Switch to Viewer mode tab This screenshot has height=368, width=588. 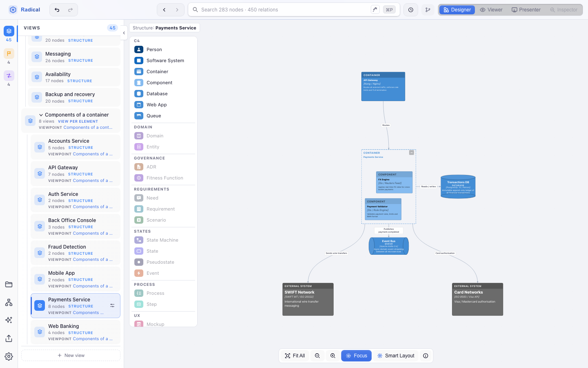(491, 10)
